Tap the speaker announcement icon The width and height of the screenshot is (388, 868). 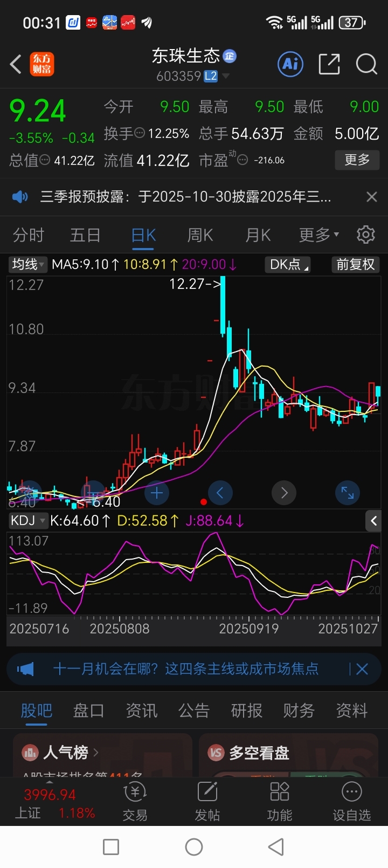tap(20, 197)
